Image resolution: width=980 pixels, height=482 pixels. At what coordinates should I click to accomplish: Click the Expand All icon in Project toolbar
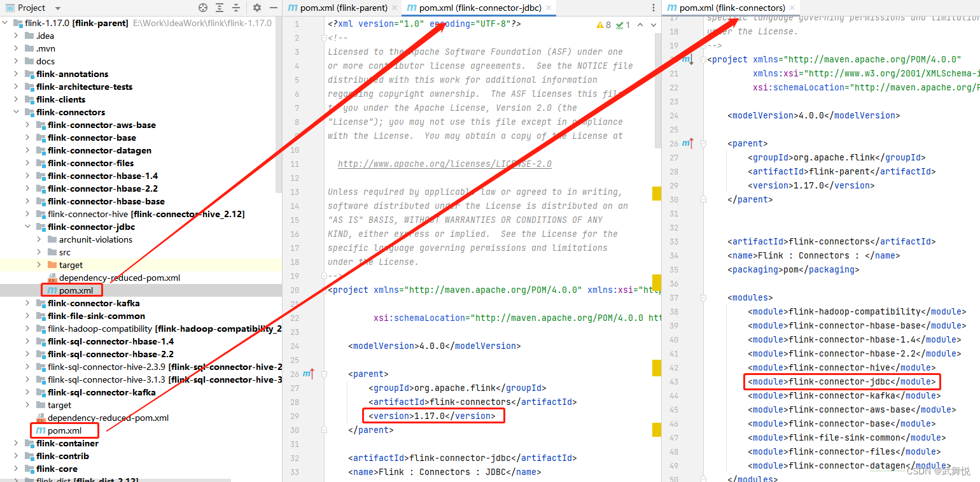(x=220, y=8)
